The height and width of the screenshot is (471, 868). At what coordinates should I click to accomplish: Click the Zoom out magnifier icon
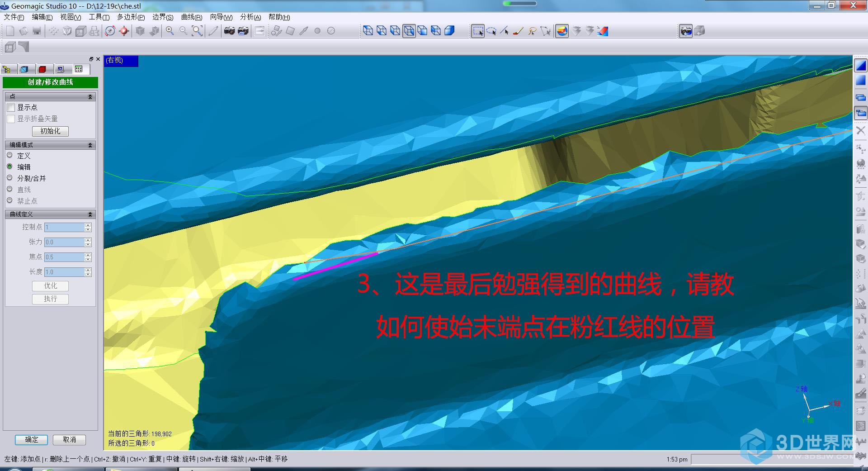(x=184, y=31)
